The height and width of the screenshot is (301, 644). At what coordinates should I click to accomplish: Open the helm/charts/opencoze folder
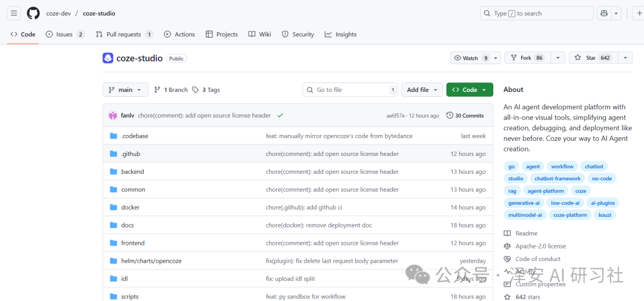pyautogui.click(x=151, y=261)
